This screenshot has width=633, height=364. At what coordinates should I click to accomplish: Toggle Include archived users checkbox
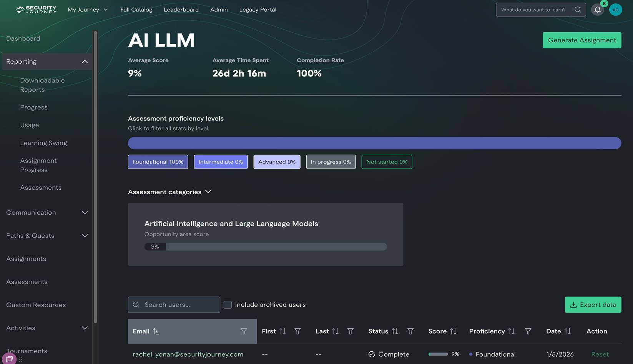point(228,305)
